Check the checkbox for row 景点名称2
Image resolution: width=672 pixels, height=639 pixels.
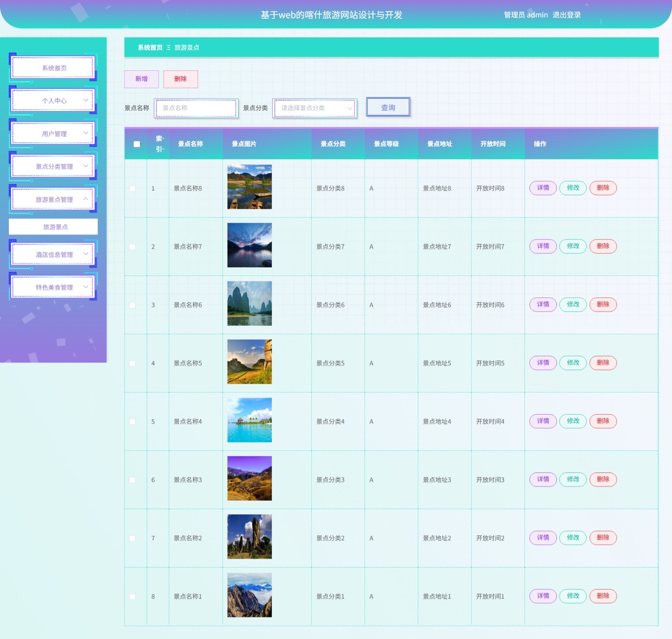click(x=132, y=538)
